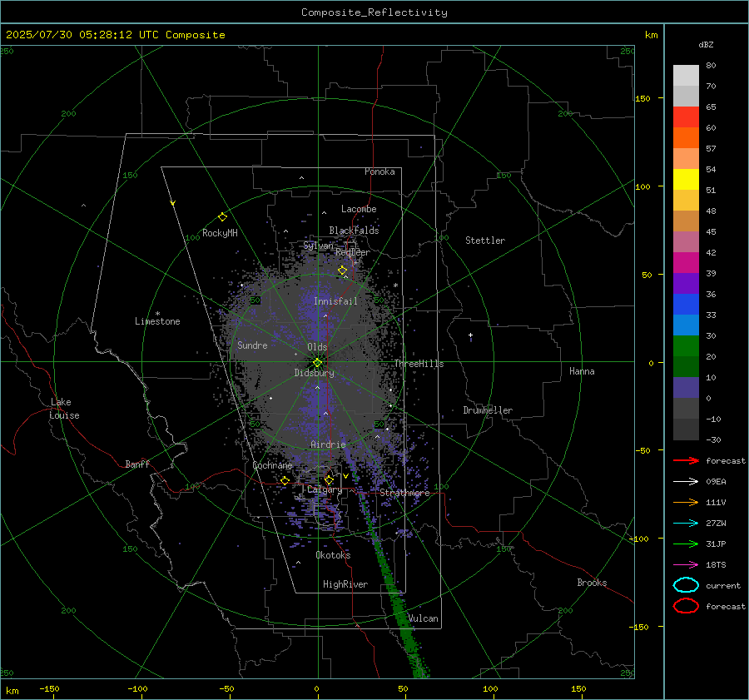Viewport: 749px width, 700px height.
Task: Click the '2025/07/30 05:28:12 UTC Composite' timestamp
Action: pyautogui.click(x=115, y=35)
